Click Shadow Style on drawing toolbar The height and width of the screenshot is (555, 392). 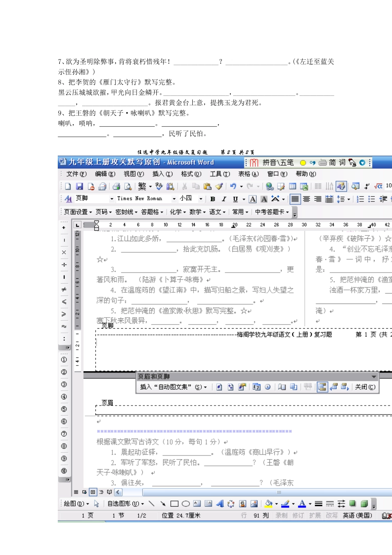(x=353, y=504)
